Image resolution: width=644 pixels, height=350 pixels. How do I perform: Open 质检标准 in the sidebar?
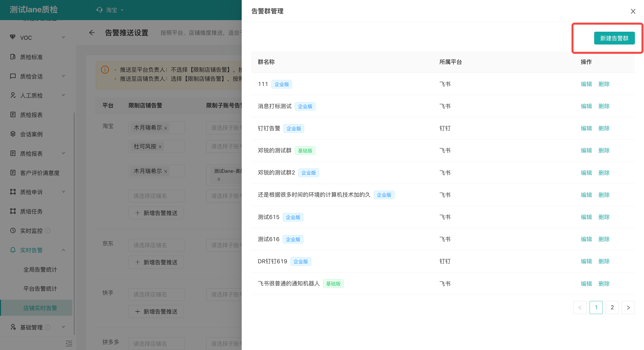31,57
